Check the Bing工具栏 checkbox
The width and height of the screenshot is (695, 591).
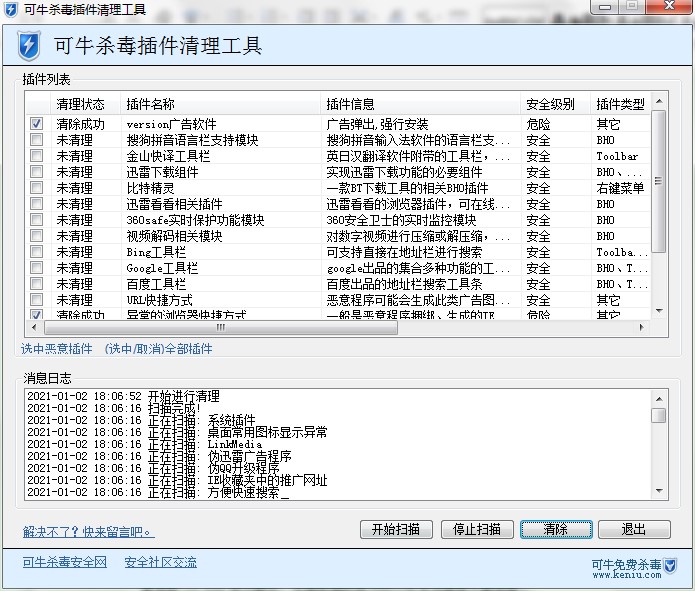point(37,251)
